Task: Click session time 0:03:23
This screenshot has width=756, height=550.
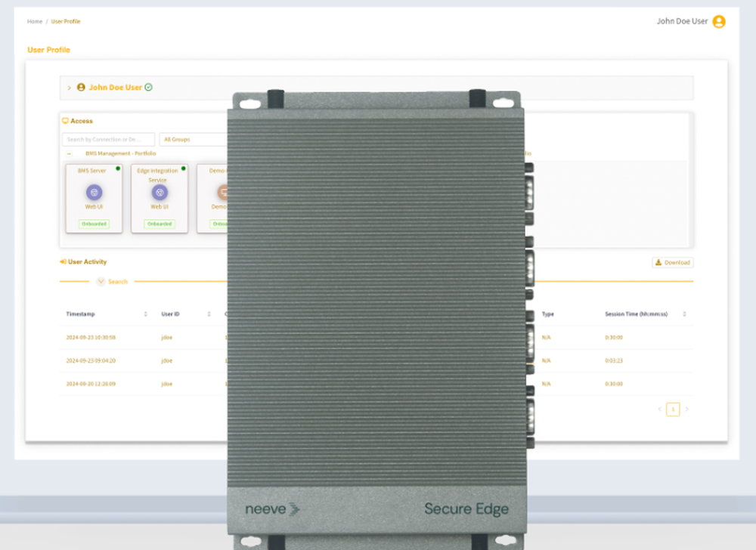Action: coord(614,360)
